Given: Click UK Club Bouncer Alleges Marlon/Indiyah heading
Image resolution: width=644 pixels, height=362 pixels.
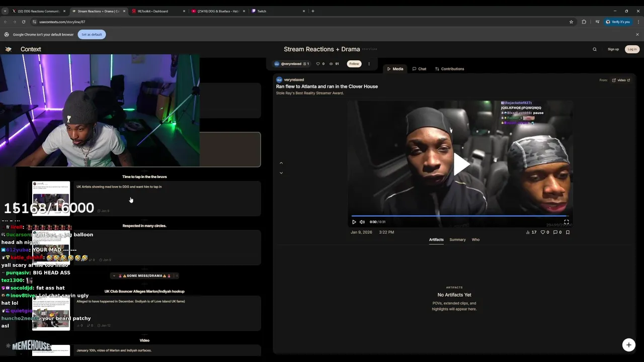Looking at the screenshot, I should pos(144,292).
